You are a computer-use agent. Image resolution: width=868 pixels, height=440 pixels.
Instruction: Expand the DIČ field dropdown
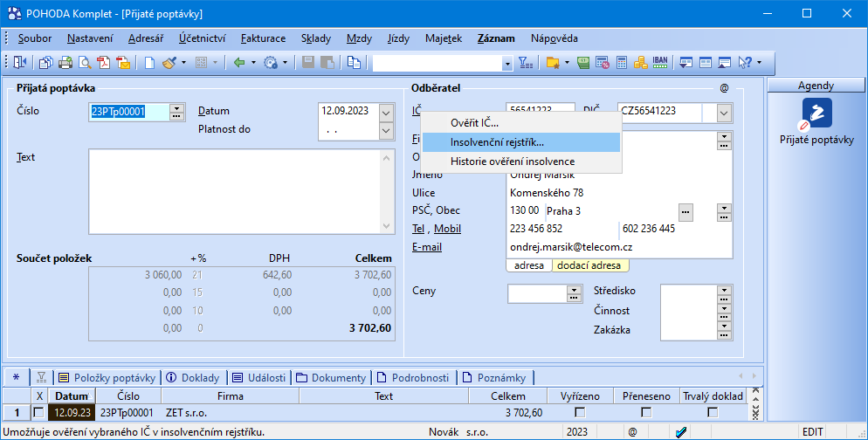[724, 113]
